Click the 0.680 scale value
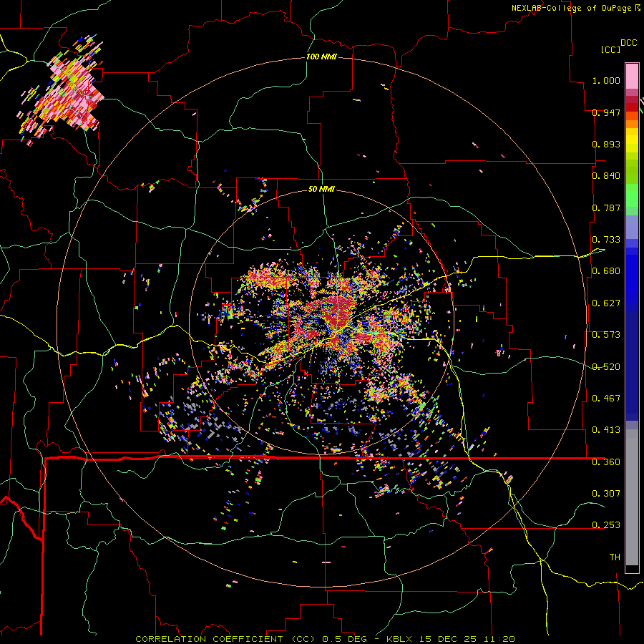 click(x=606, y=271)
